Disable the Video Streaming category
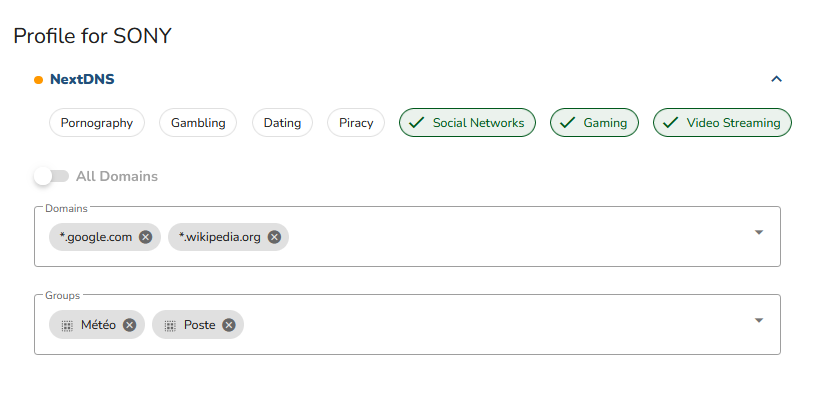This screenshot has height=410, width=818. [x=722, y=123]
